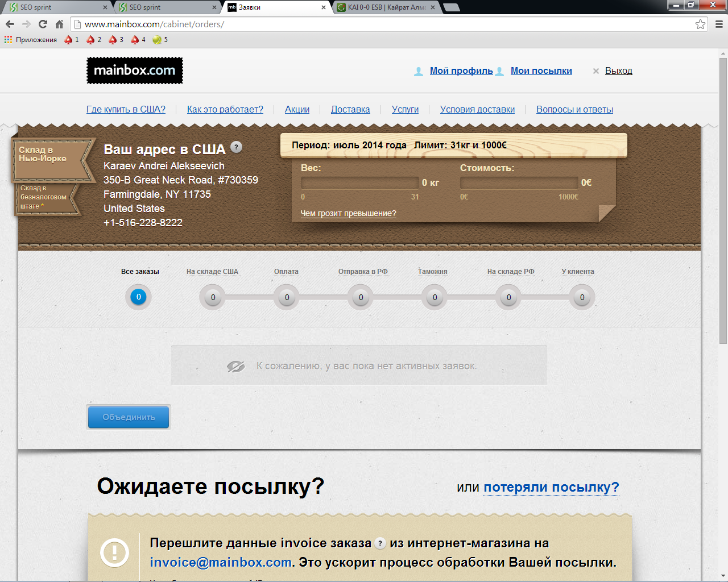Switch to the second SEO sprint tab
This screenshot has height=582, width=728.
[165, 7]
